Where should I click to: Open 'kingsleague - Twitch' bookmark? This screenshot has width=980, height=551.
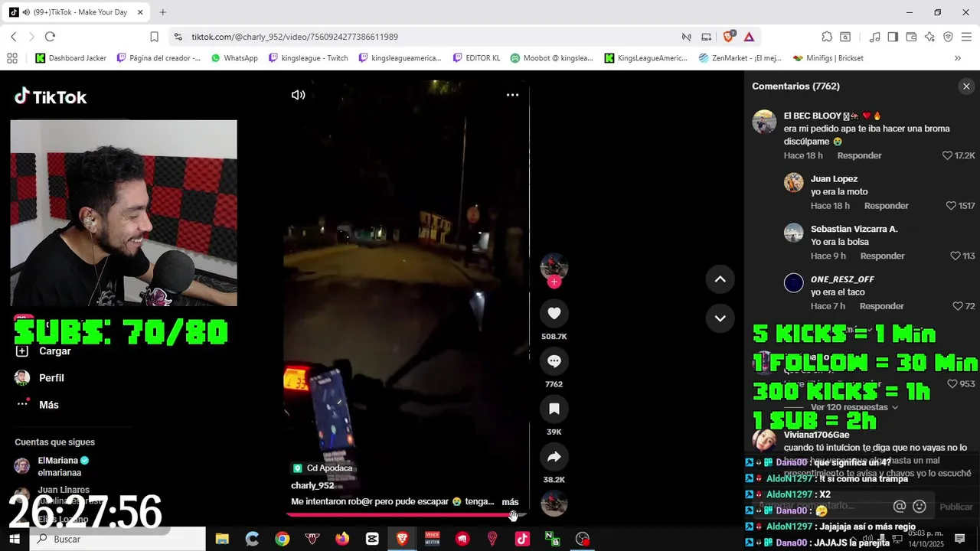tap(308, 58)
